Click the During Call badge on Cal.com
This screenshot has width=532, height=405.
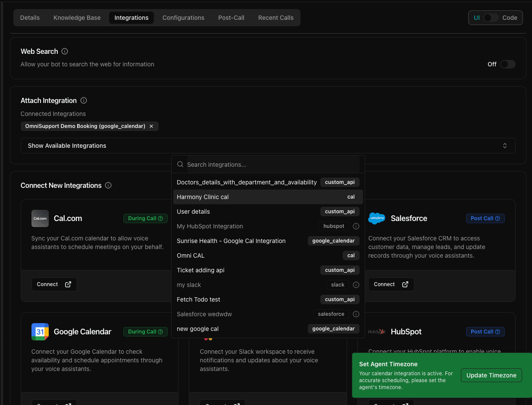(x=145, y=218)
